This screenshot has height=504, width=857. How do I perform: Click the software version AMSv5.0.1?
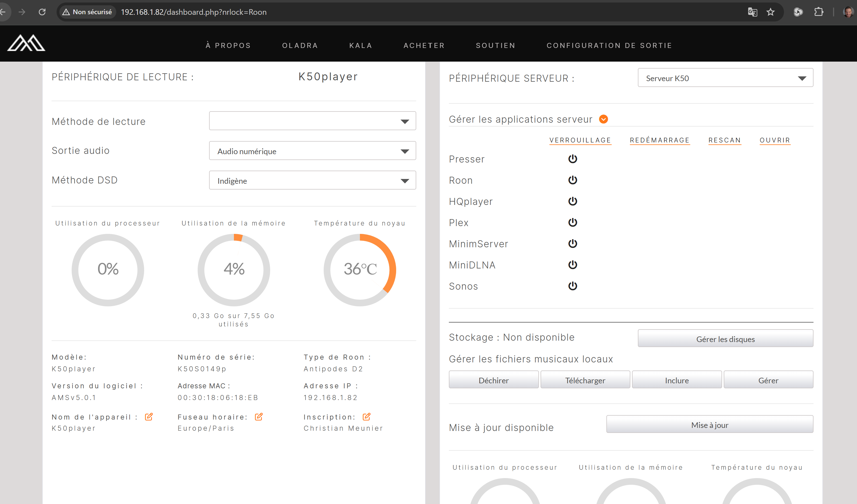[74, 398]
